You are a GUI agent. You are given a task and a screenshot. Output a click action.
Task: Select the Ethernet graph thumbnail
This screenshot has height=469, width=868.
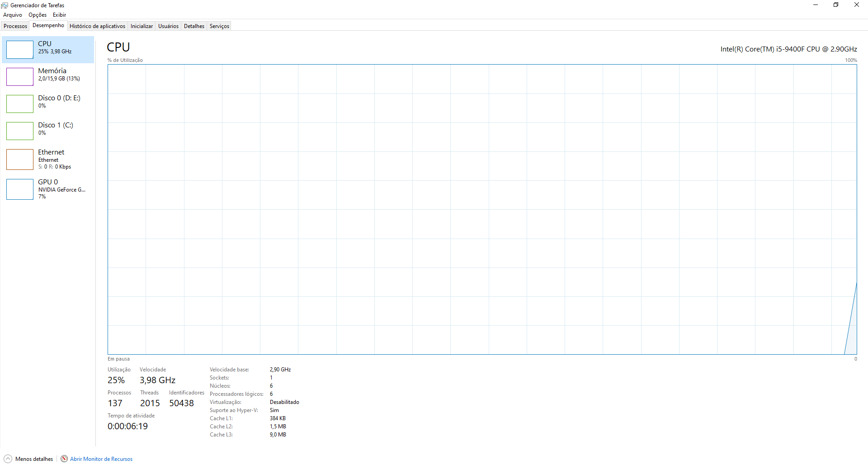click(x=20, y=159)
